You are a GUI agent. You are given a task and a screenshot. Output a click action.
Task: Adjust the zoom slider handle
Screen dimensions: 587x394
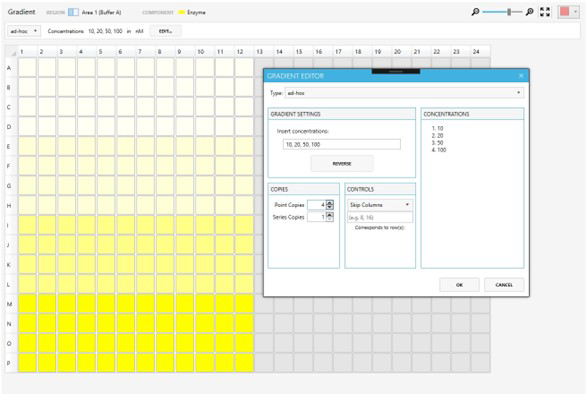pyautogui.click(x=509, y=12)
